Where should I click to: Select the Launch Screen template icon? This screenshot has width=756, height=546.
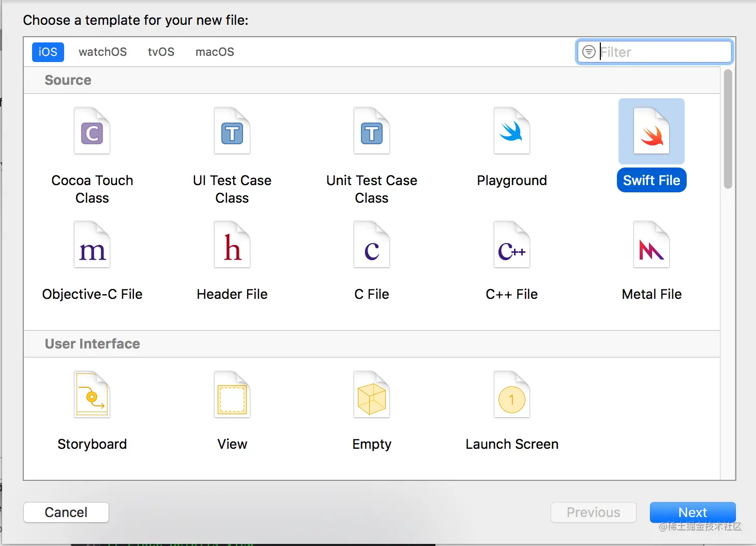click(512, 395)
